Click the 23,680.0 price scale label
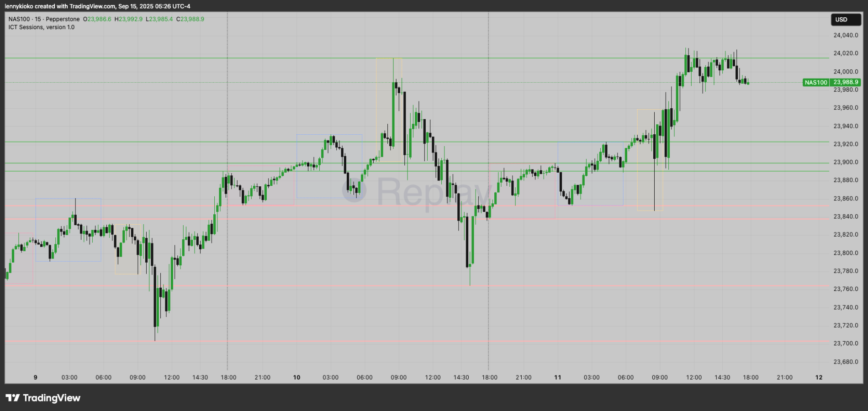Screen dimensions: 868x411 pyautogui.click(x=846, y=362)
